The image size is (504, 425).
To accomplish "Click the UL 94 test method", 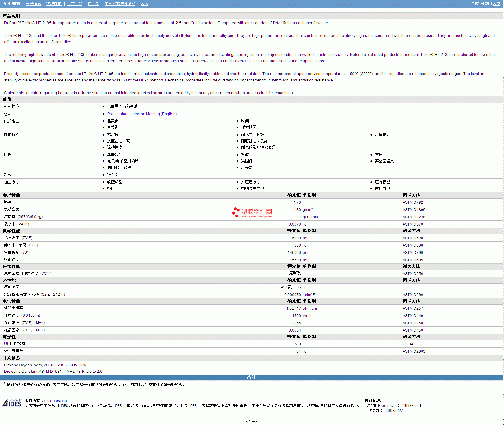I will point(408,344).
